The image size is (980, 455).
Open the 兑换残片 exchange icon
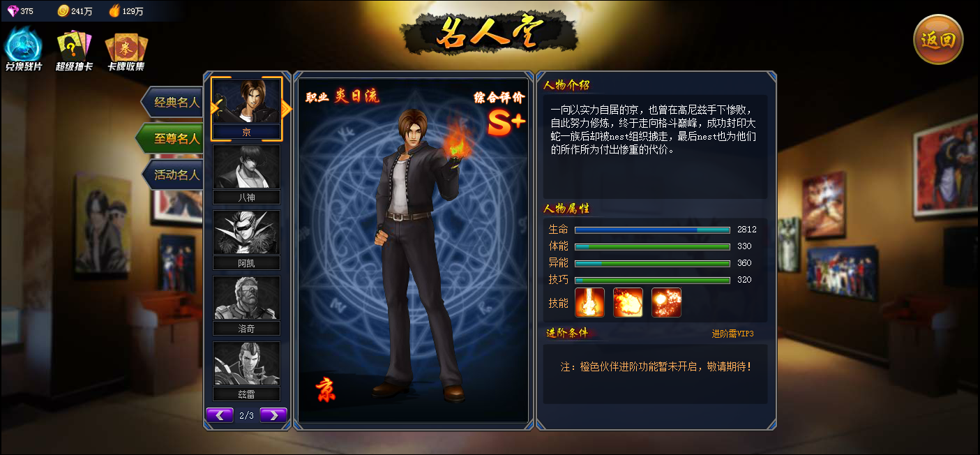tap(24, 50)
